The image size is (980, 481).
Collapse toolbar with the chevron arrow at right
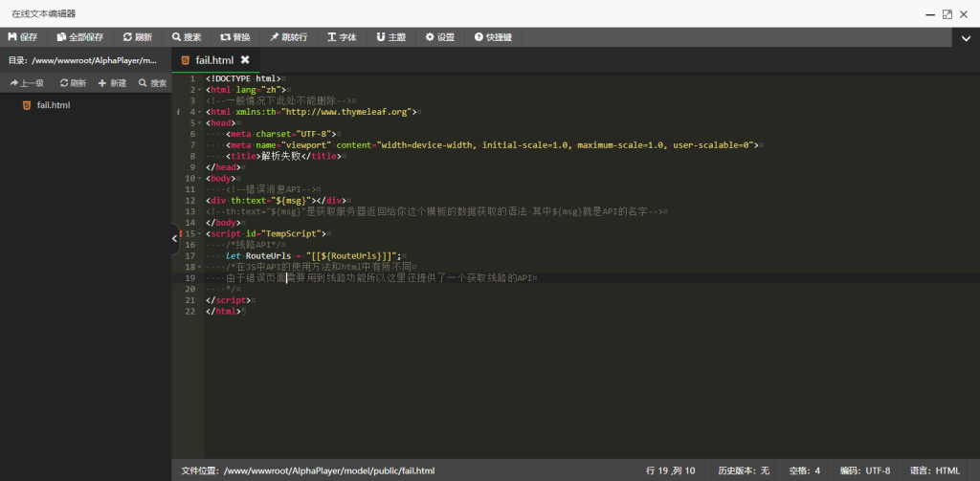[966, 38]
